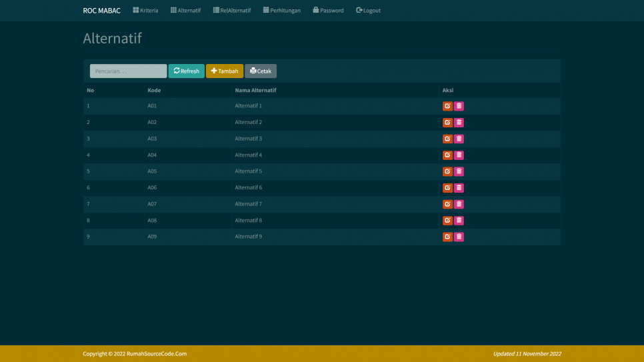Delete the Alternatif 9 row
644x362 pixels.
(x=459, y=237)
